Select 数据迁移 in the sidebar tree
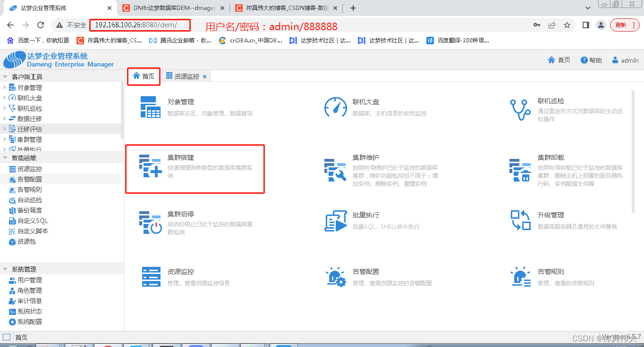Screen dimensions: 644x347 [x=30, y=119]
